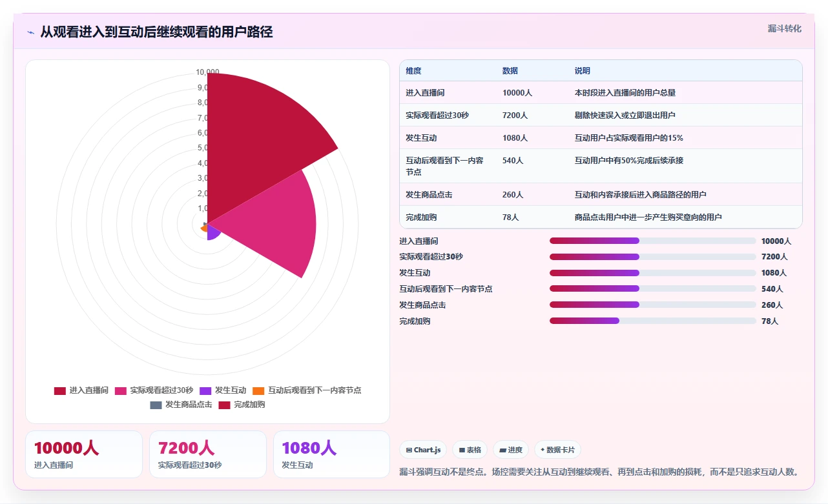Click 本时段进入直播间的用户总量 description

[625, 93]
